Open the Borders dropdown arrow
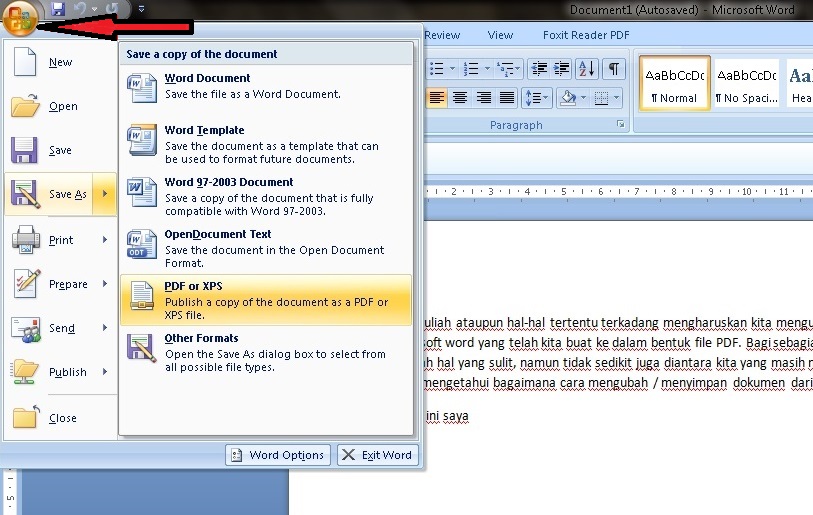This screenshot has width=813, height=515. pyautogui.click(x=616, y=98)
